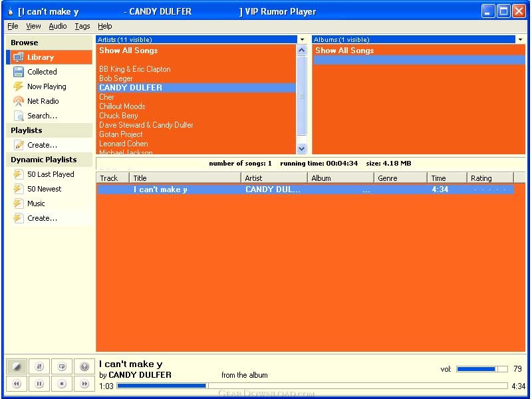532x399 pixels.
Task: Open the Library view in Browse
Action: tap(49, 57)
